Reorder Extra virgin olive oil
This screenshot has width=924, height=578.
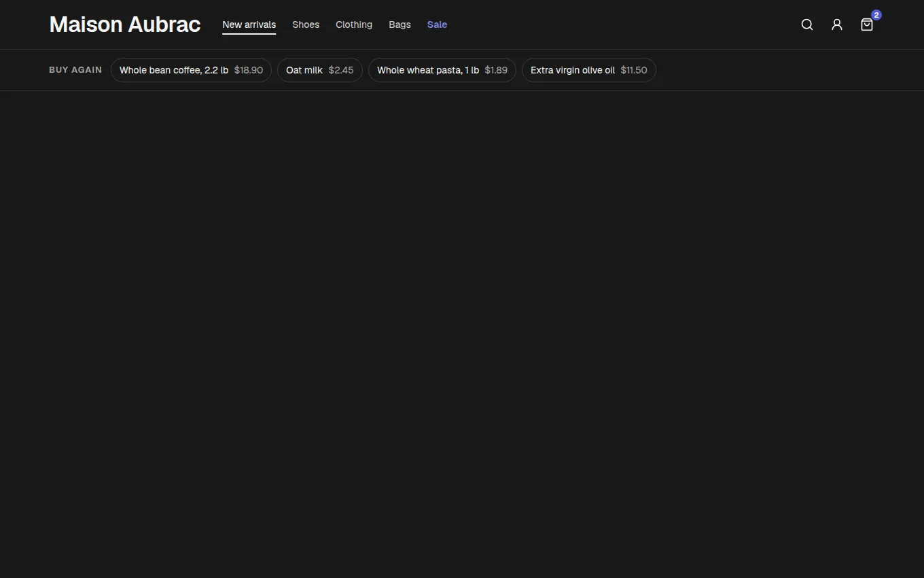pyautogui.click(x=589, y=70)
